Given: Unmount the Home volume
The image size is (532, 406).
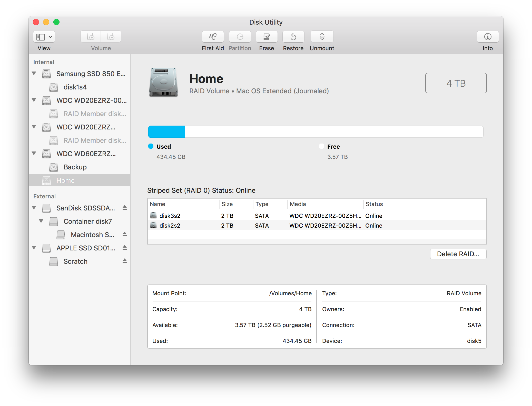Looking at the screenshot, I should [x=322, y=37].
